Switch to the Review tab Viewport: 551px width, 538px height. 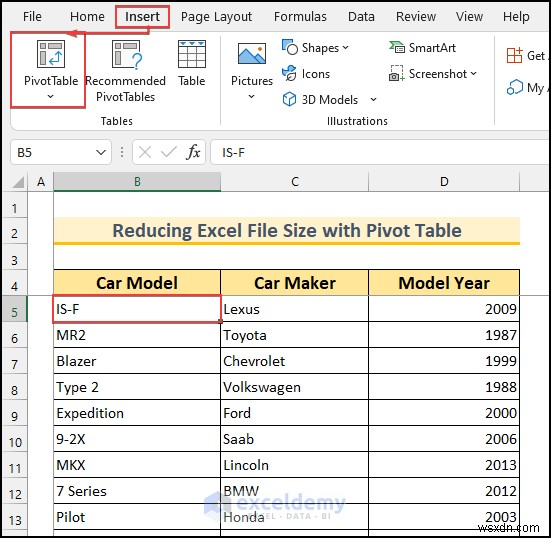pos(416,17)
